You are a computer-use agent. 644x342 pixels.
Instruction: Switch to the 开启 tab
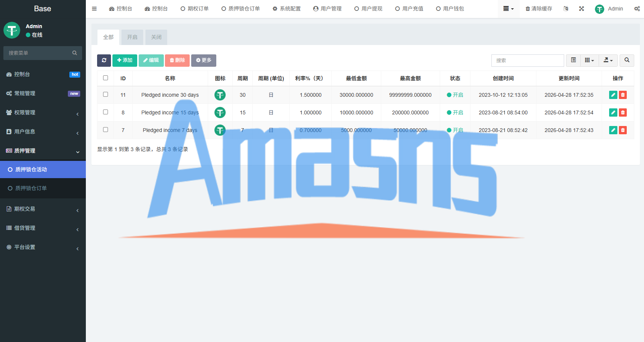coord(132,37)
